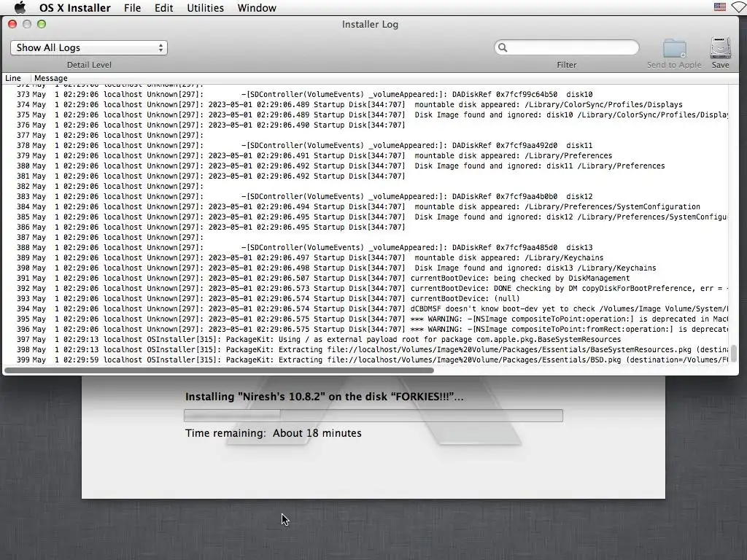747x560 pixels.
Task: Open the Apple menu
Action: point(20,7)
